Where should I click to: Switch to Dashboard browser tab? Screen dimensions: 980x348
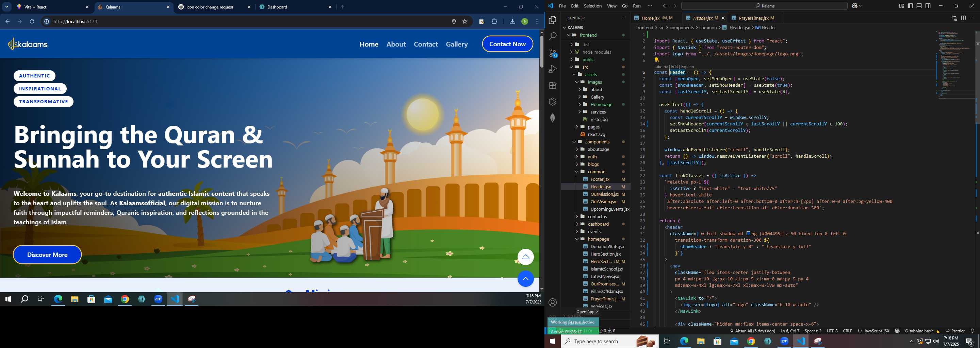pyautogui.click(x=295, y=7)
